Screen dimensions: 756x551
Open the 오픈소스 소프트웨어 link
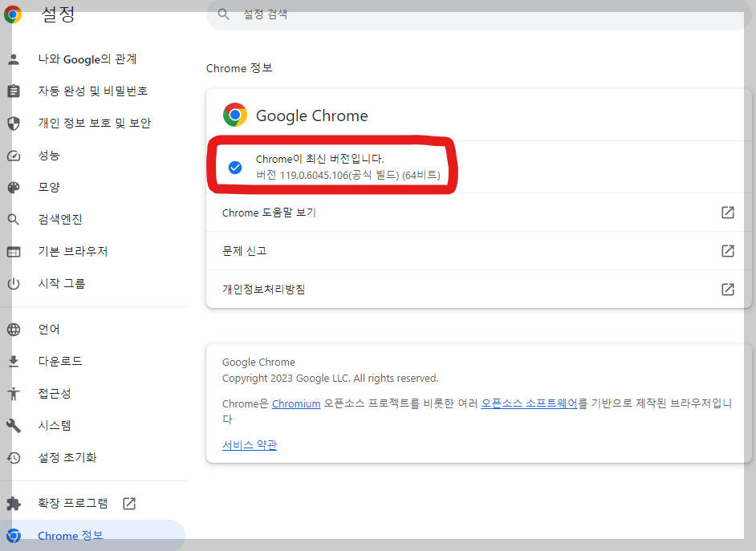point(529,403)
